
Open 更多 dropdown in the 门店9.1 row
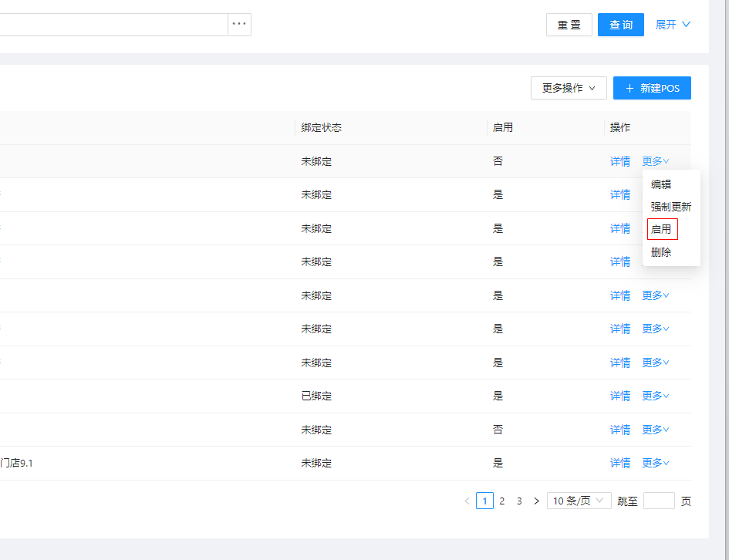pos(656,463)
